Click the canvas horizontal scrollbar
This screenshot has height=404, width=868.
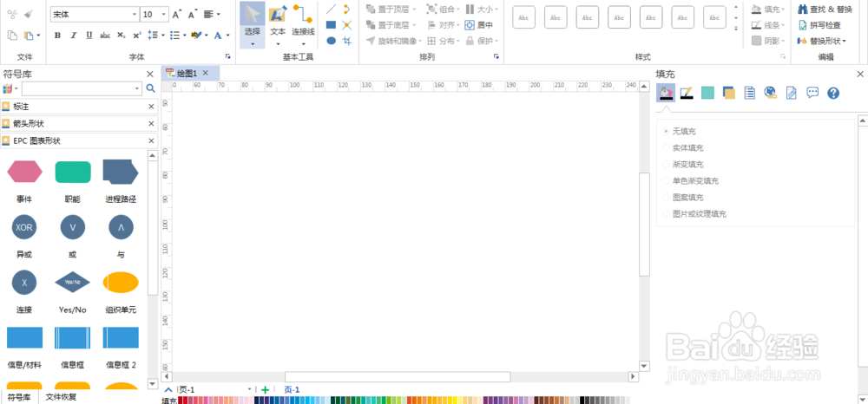coord(398,376)
